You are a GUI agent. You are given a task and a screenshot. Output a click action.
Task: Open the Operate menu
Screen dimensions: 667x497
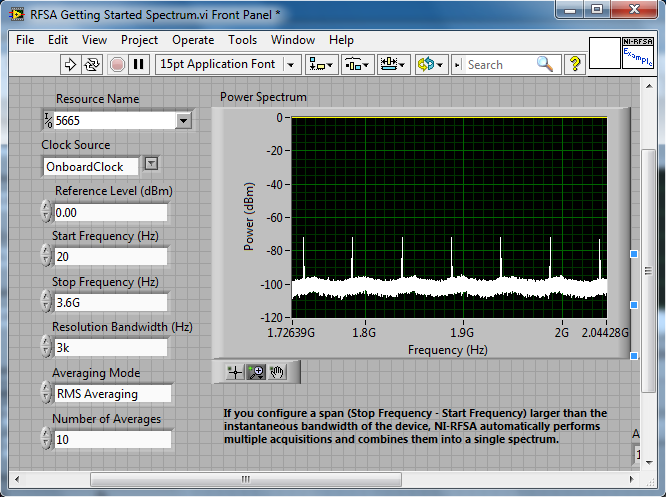192,40
